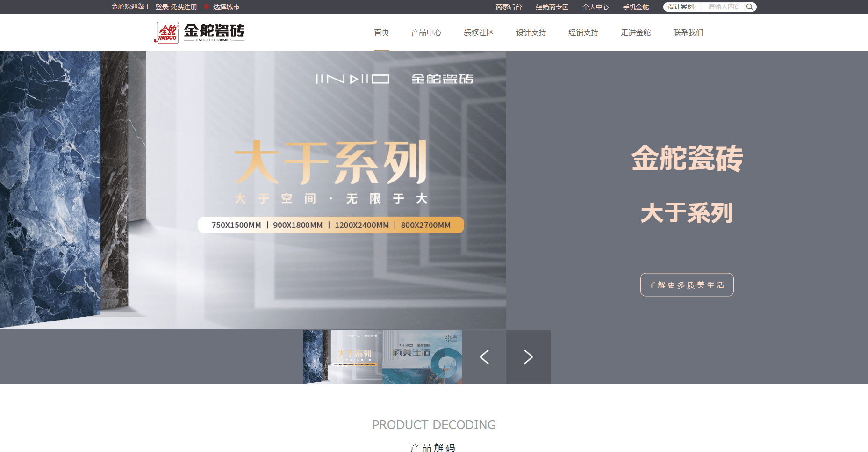Open 首页 in main navigation

pos(381,32)
